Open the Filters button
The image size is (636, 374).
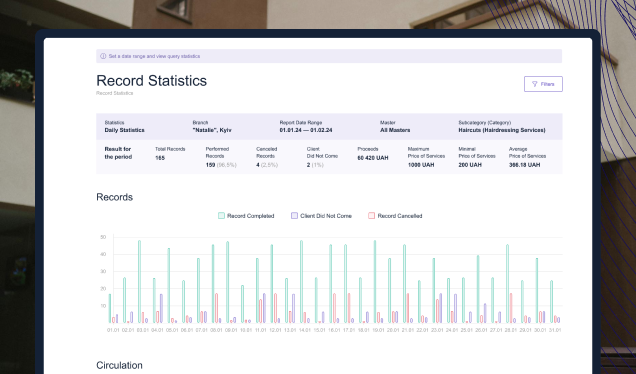543,84
